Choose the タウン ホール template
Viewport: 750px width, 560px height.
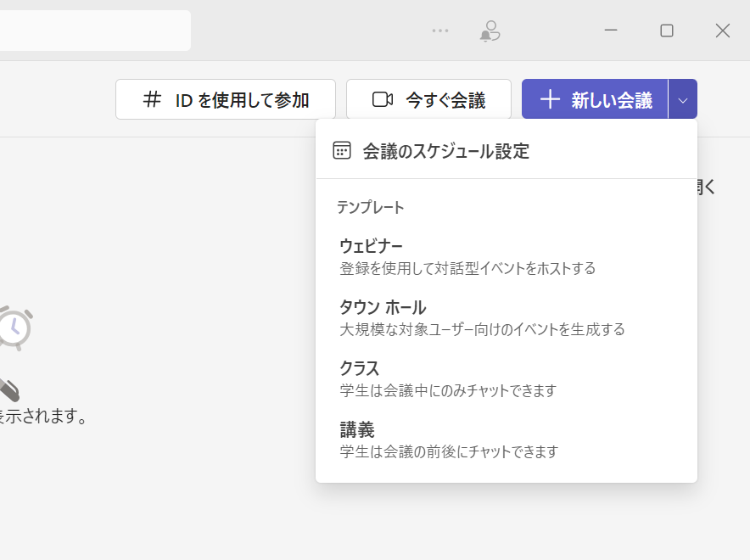coord(506,317)
